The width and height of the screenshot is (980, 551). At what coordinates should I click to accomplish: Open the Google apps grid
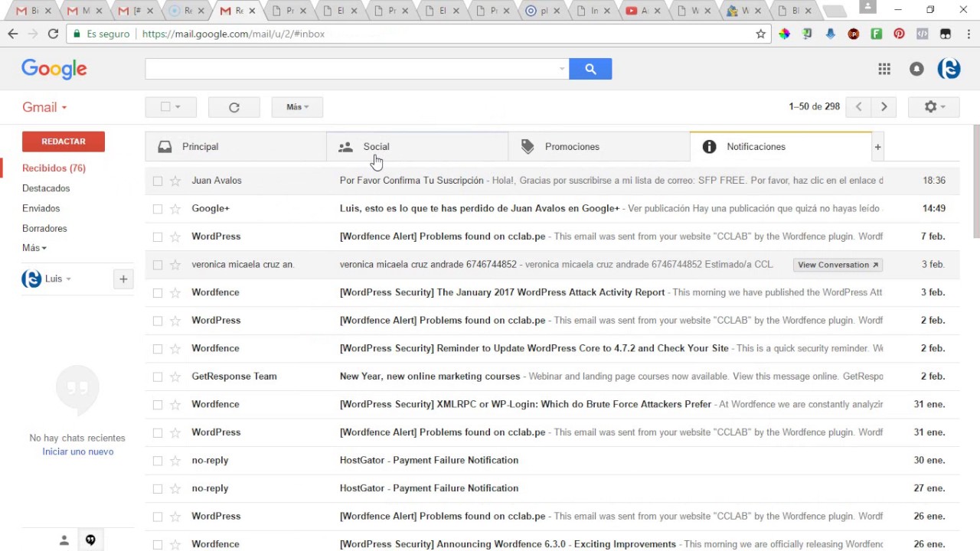884,69
